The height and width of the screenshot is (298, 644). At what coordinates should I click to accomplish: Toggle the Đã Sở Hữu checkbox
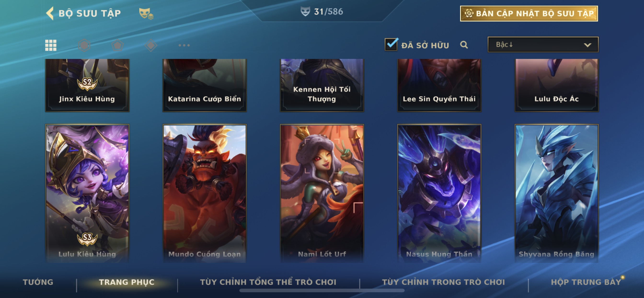(x=391, y=44)
